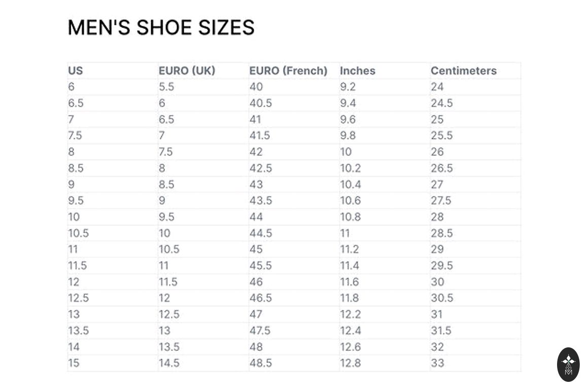Select the 12.8 inches cell
The image size is (588, 390).
[x=351, y=363]
